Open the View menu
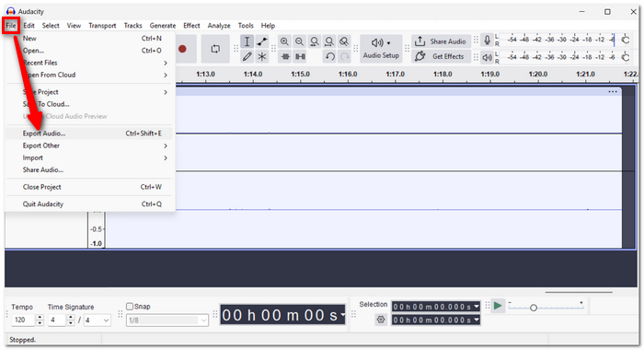 pyautogui.click(x=74, y=26)
